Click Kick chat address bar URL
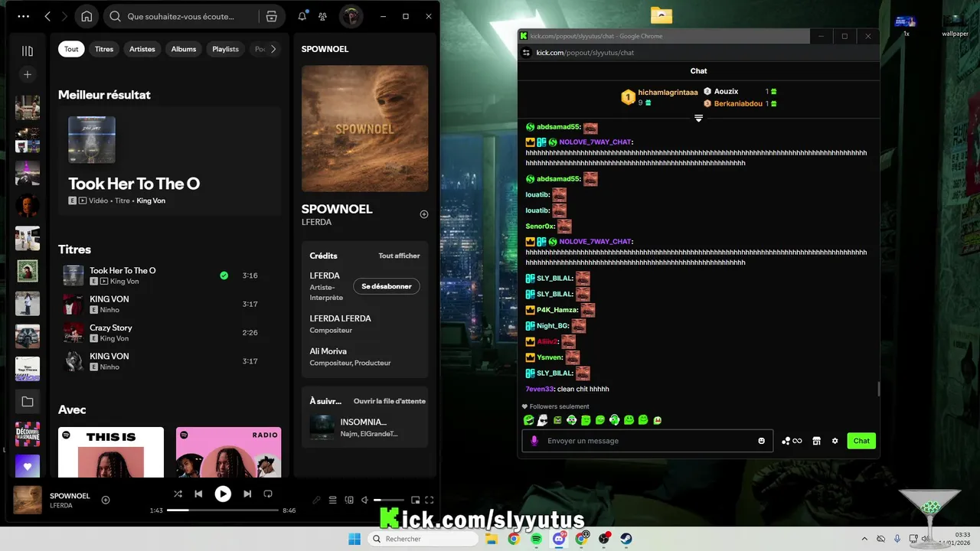The image size is (980, 551). (x=585, y=53)
